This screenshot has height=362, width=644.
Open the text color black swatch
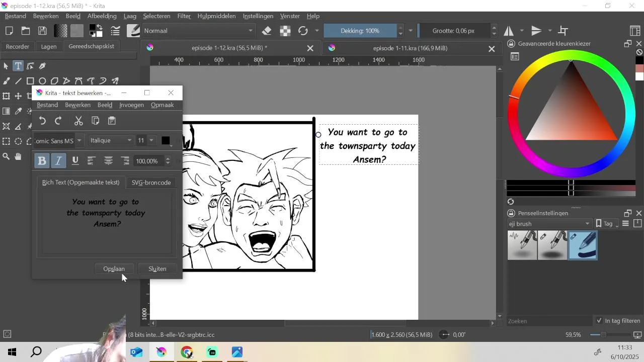coord(166,141)
